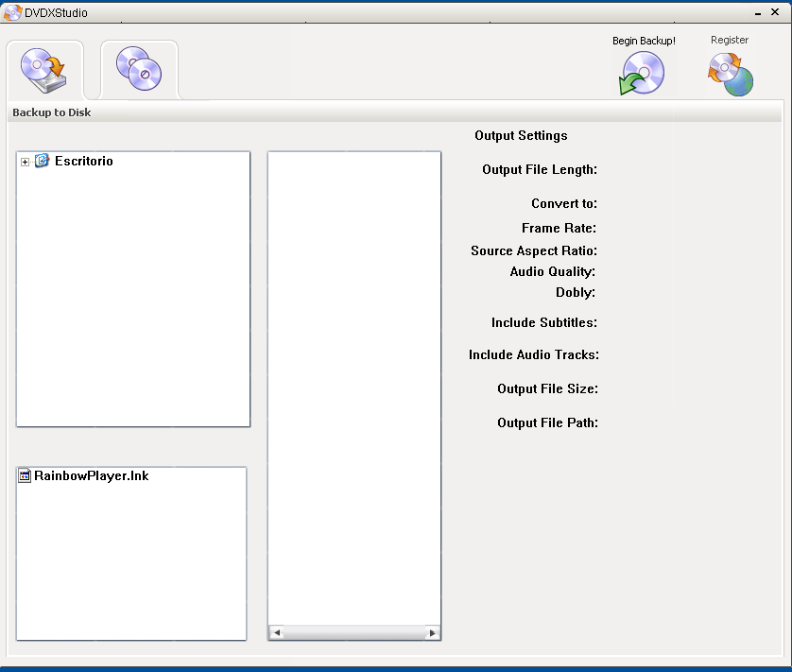Screen dimensions: 792x672
Task: Close the DVDXStudio window
Action: click(775, 12)
